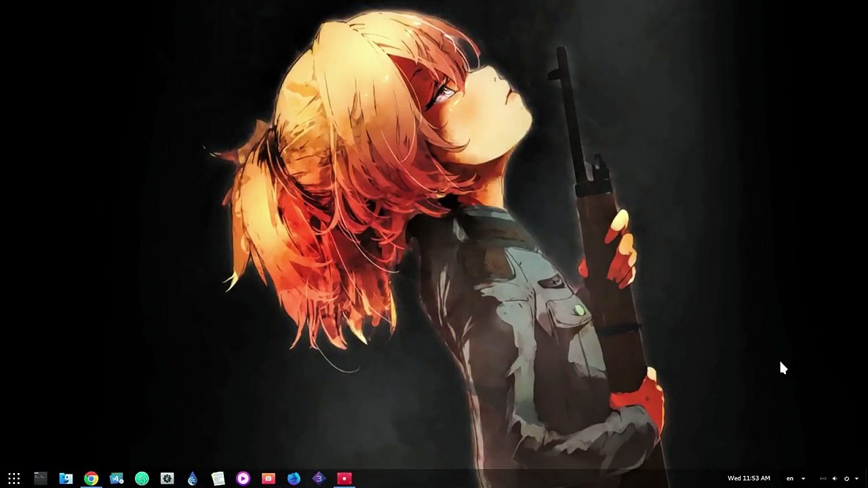Open the Finder-style file manager icon
The image size is (868, 488).
[66, 479]
